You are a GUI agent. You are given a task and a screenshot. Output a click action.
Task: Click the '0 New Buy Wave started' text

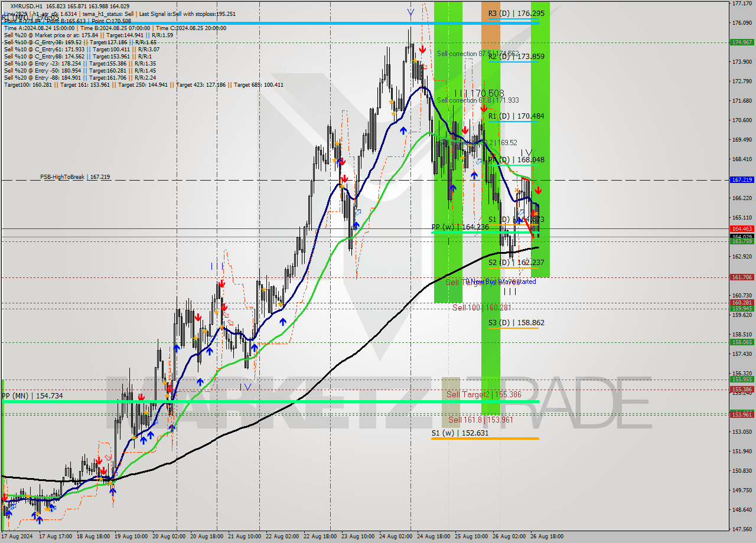click(x=501, y=282)
